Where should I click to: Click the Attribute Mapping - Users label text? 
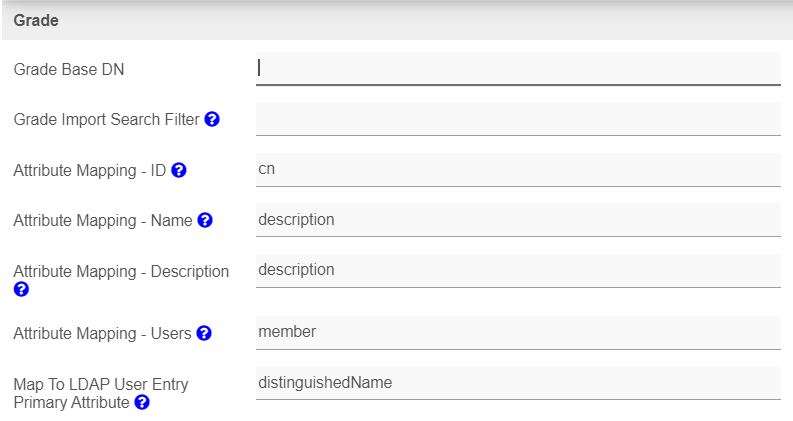click(102, 333)
